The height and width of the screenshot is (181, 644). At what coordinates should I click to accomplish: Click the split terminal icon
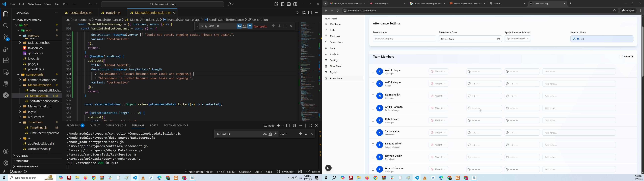point(288,126)
